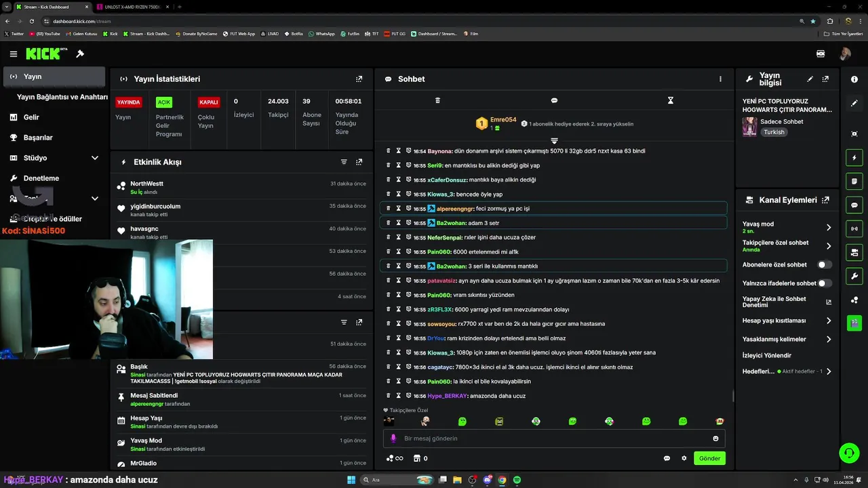Image resolution: width=868 pixels, height=488 pixels.
Task: Open the Yapay Zeka ile Sohbet Denetimi link icon
Action: coord(829,302)
